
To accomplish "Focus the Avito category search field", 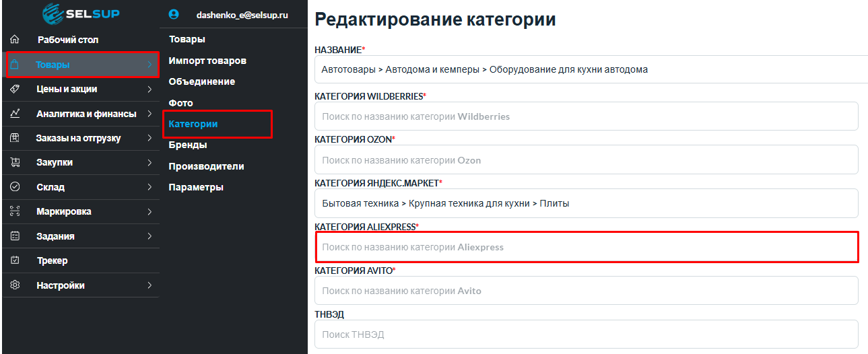I will pyautogui.click(x=587, y=291).
